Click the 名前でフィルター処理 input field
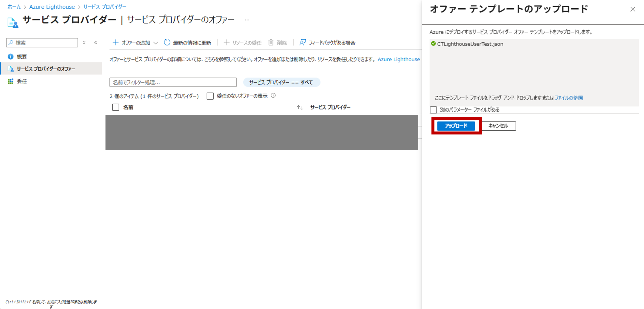 [173, 82]
